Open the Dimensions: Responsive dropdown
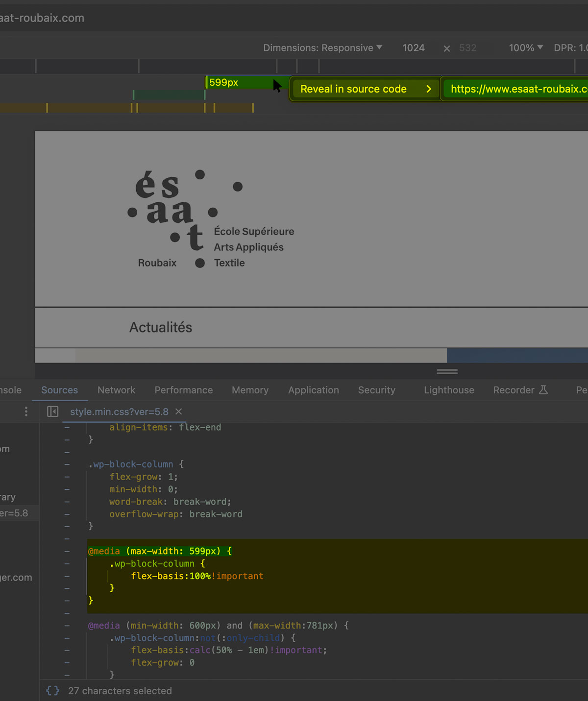This screenshot has height=701, width=588. pyautogui.click(x=322, y=48)
